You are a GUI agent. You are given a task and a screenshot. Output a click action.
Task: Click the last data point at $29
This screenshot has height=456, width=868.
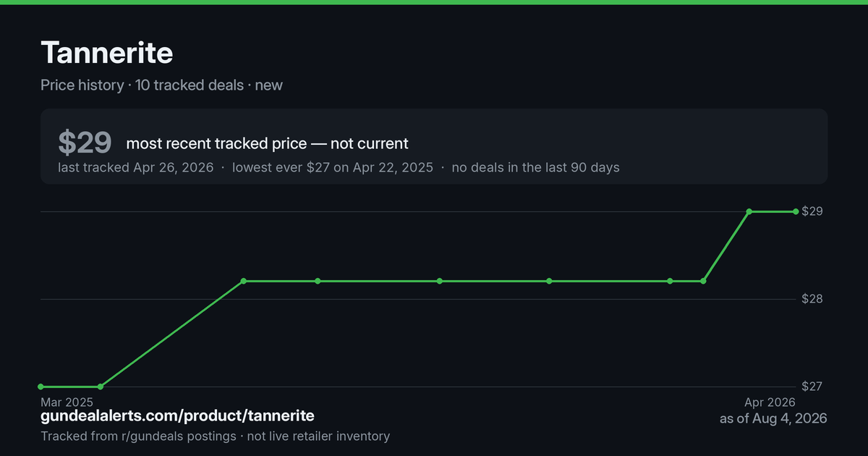796,211
